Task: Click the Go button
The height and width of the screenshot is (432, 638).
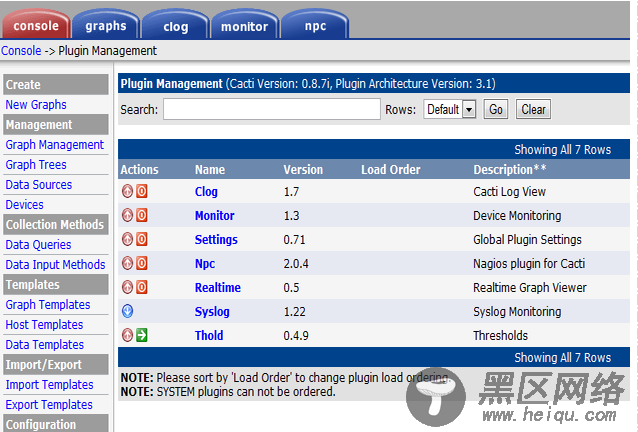Action: [x=496, y=109]
